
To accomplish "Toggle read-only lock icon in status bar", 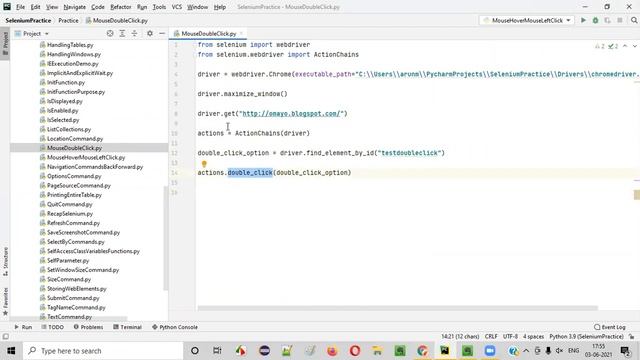I will 631,337.
